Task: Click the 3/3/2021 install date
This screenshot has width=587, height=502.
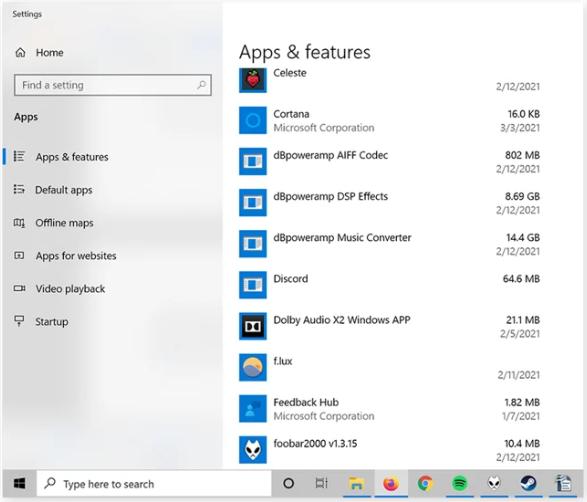Action: coord(520,128)
